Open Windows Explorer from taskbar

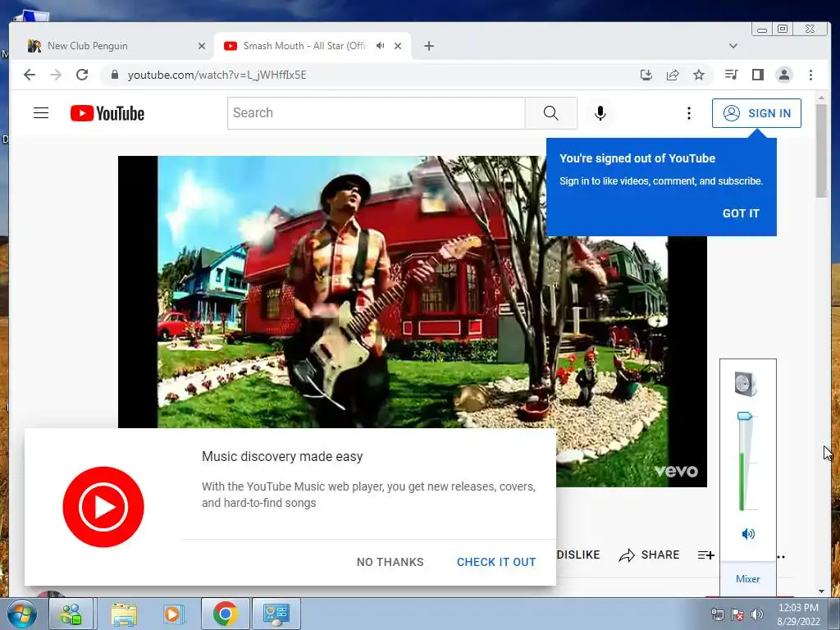click(124, 614)
